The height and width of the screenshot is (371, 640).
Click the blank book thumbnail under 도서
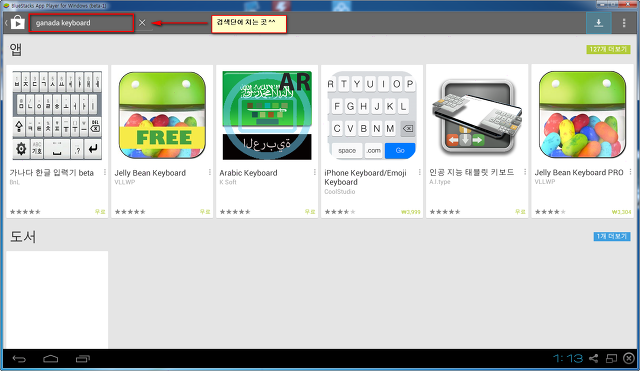[x=57, y=300]
